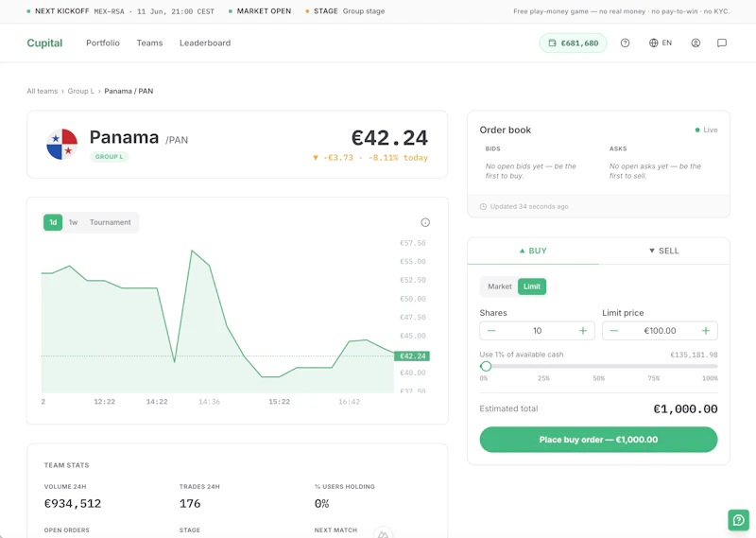This screenshot has width=756, height=538.
Task: Increase Shares with the plus button
Action: click(x=583, y=331)
